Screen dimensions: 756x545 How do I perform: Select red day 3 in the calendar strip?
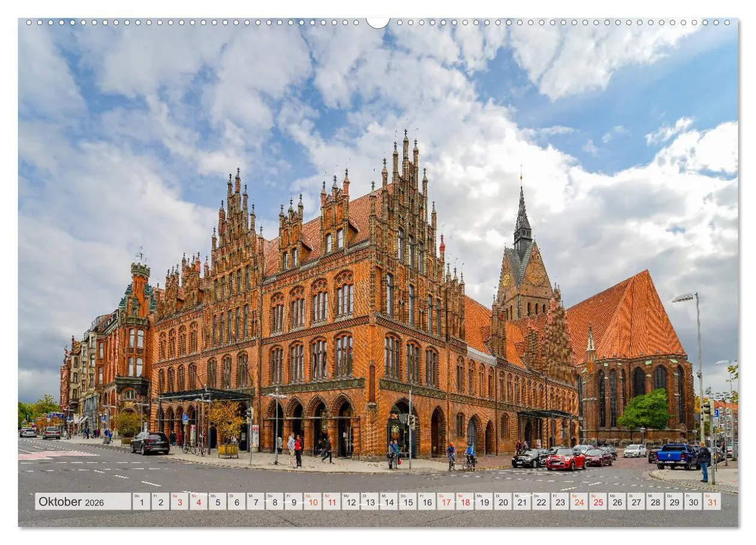179,502
